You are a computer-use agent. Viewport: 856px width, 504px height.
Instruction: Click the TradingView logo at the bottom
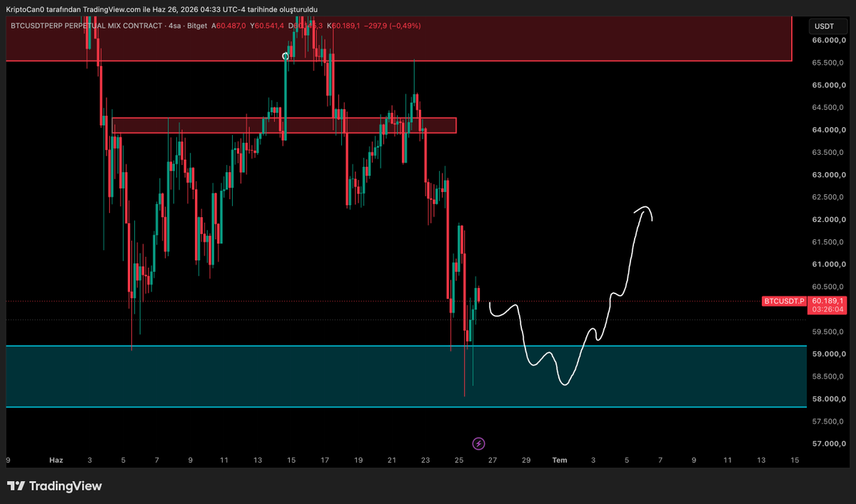coord(54,486)
